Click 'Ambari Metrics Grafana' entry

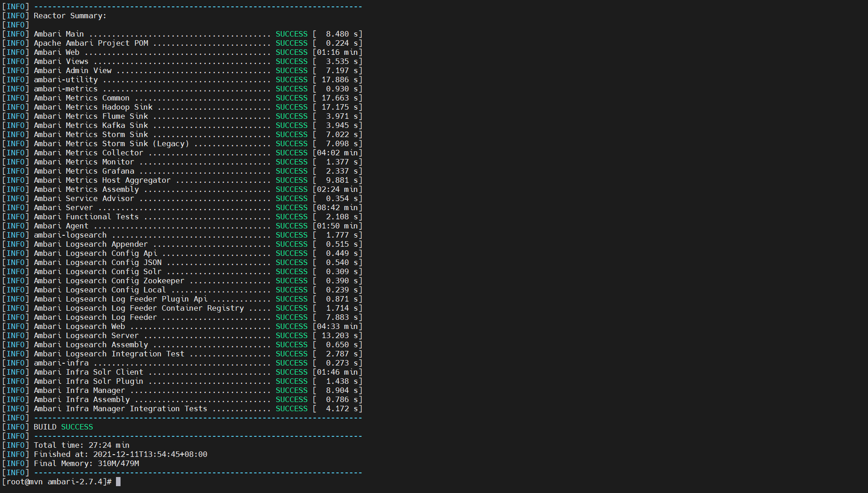pyautogui.click(x=84, y=171)
